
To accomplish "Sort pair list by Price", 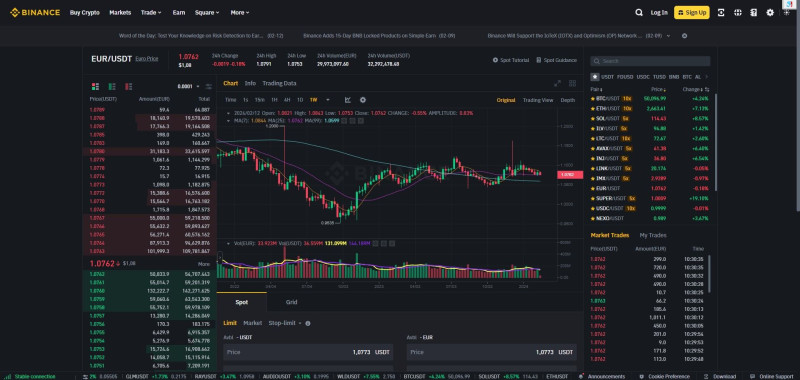I will [659, 89].
